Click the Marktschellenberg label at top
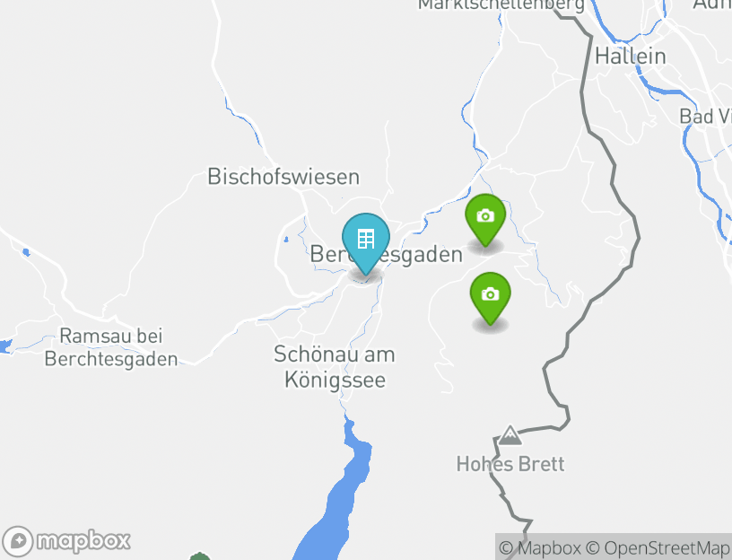Screen dimensions: 732x560 click(x=501, y=5)
